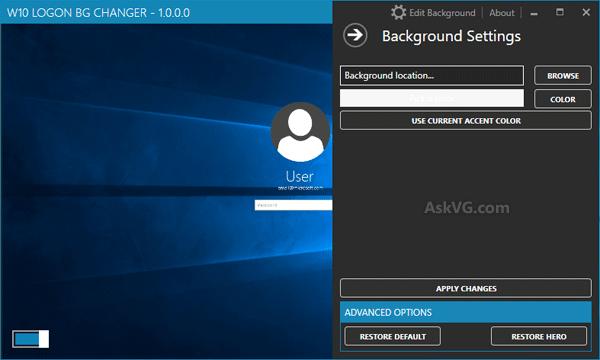Collapse the ADVANCED OPTIONS section header

(466, 312)
